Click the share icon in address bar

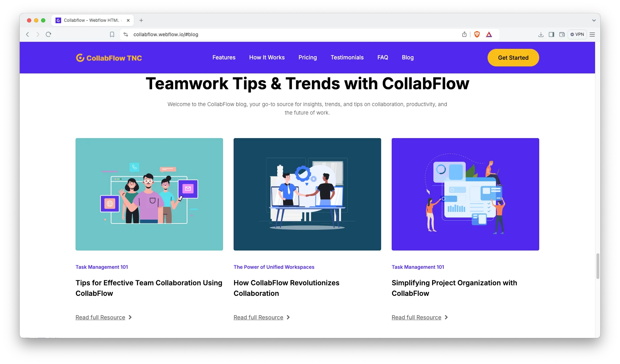coord(464,34)
